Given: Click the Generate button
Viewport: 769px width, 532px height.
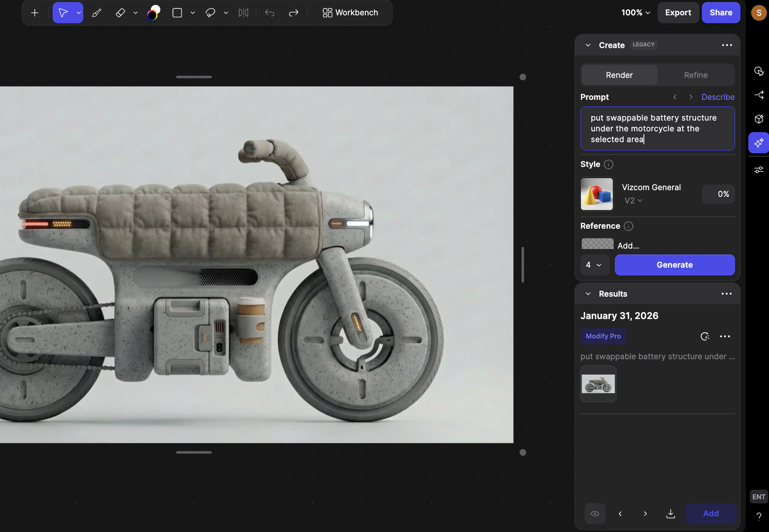Looking at the screenshot, I should (675, 265).
